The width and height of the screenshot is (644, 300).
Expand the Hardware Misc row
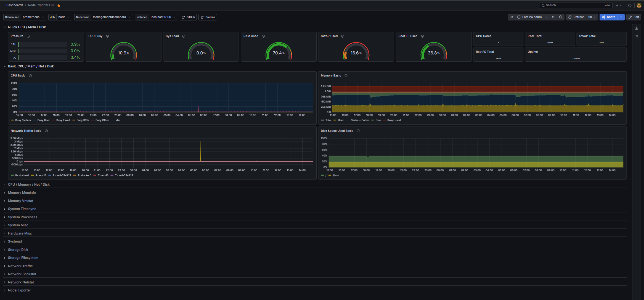click(x=20, y=233)
